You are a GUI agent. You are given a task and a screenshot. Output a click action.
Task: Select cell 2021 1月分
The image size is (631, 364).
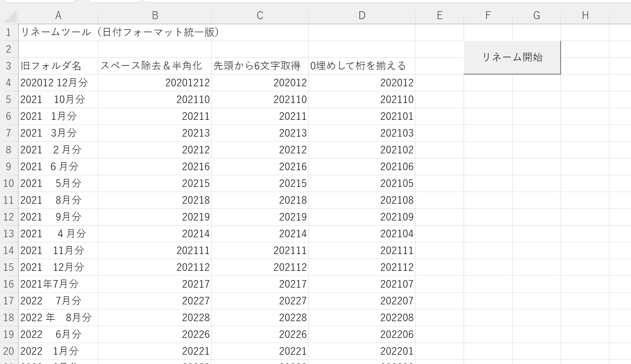click(x=58, y=117)
